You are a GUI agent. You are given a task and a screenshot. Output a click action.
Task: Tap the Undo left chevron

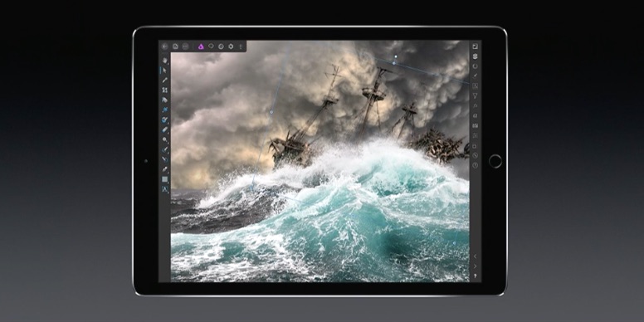[476, 256]
